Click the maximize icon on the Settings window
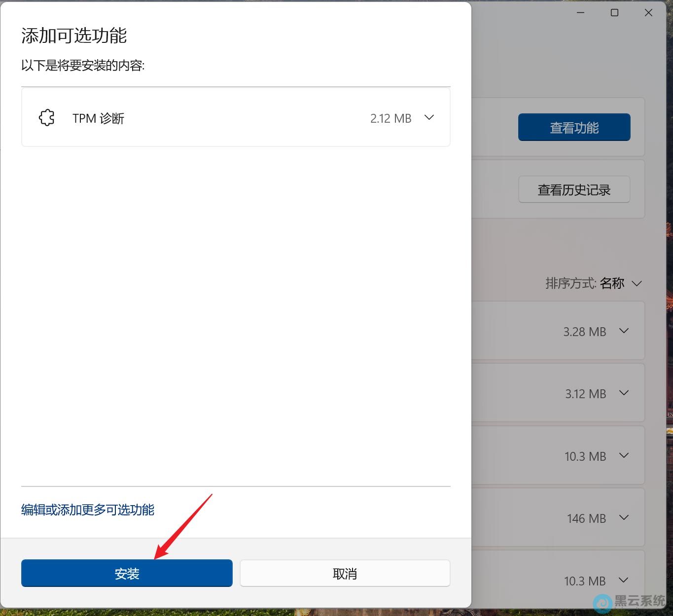The width and height of the screenshot is (673, 616). click(614, 12)
